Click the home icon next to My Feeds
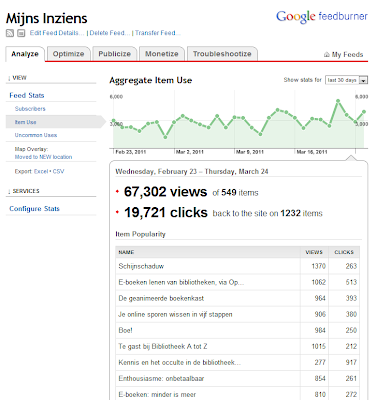This screenshot has width=377, height=400. point(327,55)
